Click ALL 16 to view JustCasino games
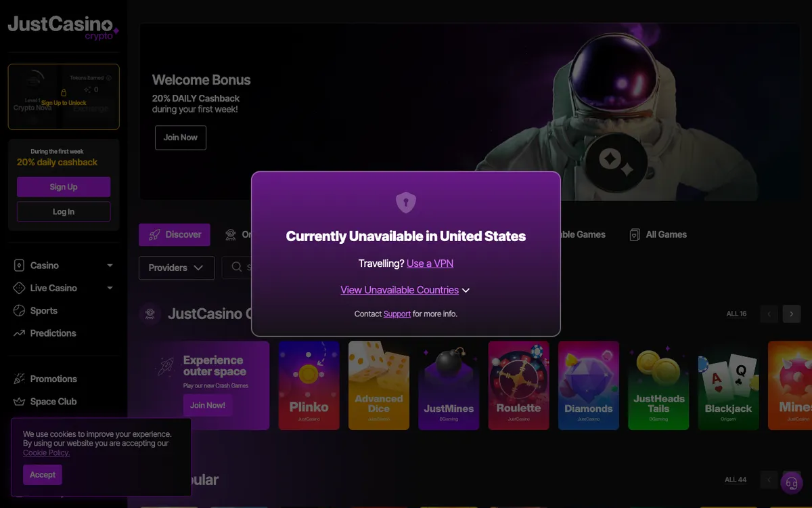This screenshot has height=508, width=812. [736, 314]
